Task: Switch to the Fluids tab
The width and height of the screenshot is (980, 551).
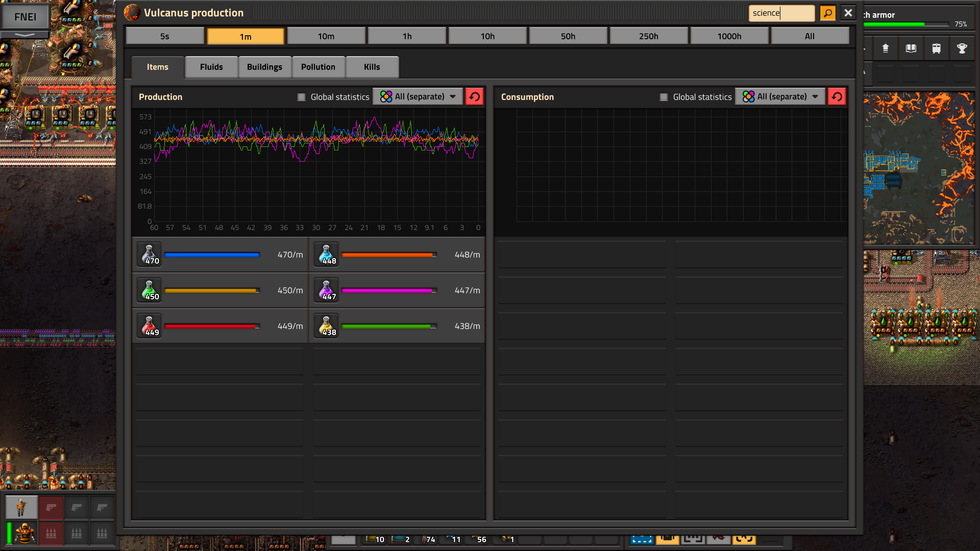Action: [x=211, y=67]
